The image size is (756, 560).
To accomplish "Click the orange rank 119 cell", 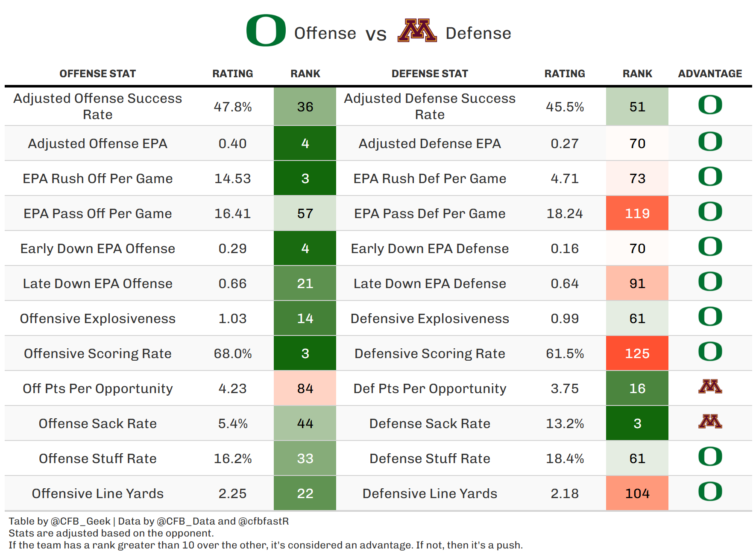I will 637,213.
